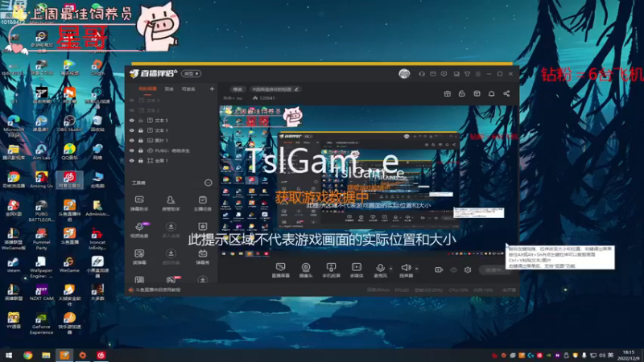Toggle visibility of layer 文本 1
Screen dimensions: 644x362
pyautogui.click(x=131, y=130)
